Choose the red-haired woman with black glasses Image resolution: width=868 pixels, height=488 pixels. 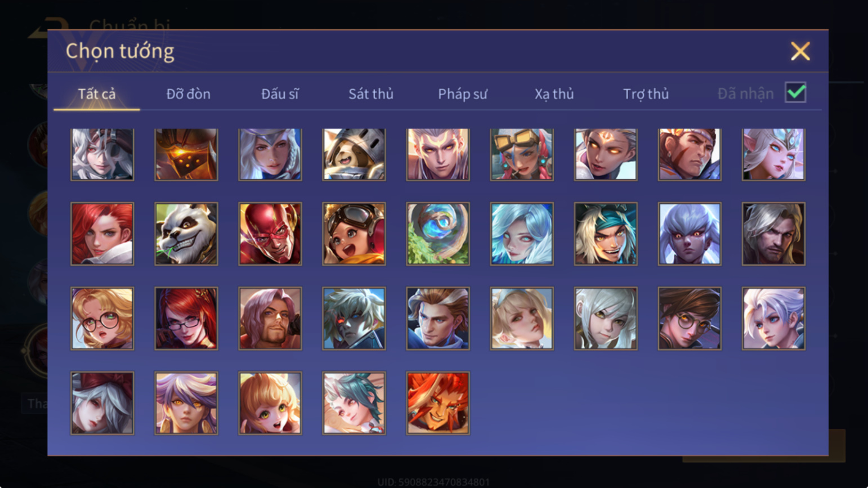click(x=186, y=319)
